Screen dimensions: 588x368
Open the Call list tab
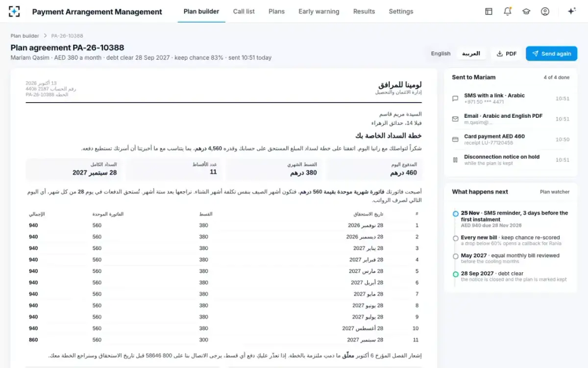(x=244, y=11)
